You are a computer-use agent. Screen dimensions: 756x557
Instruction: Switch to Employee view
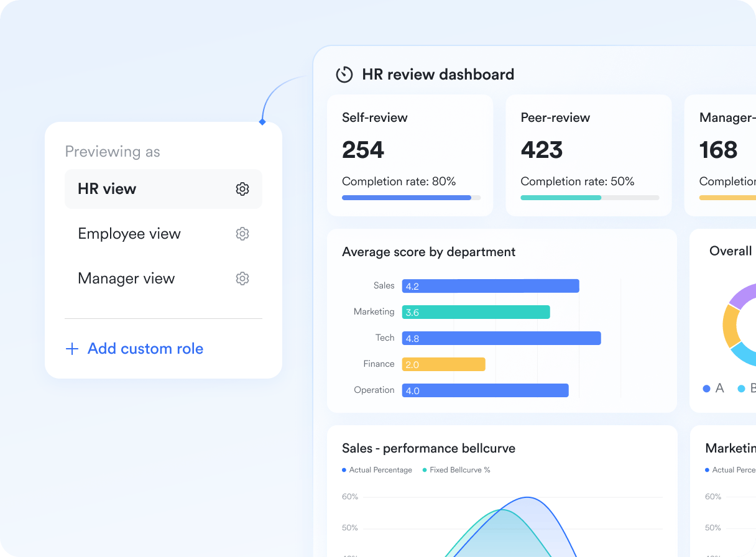pos(164,234)
